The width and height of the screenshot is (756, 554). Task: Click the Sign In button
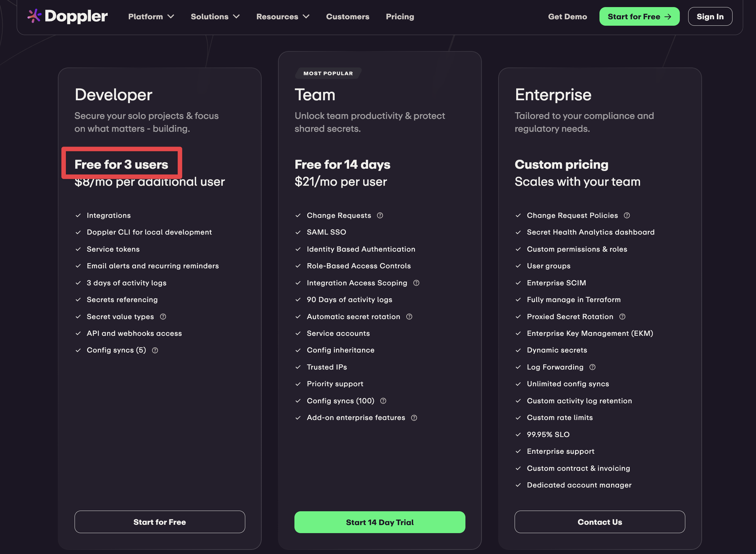point(710,16)
